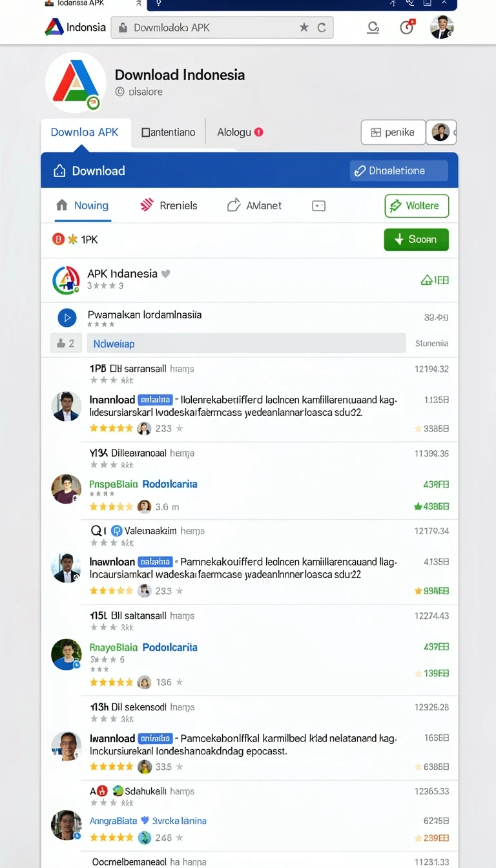Image resolution: width=496 pixels, height=868 pixels.
Task: Select the Rreniels tab
Action: pyautogui.click(x=169, y=205)
